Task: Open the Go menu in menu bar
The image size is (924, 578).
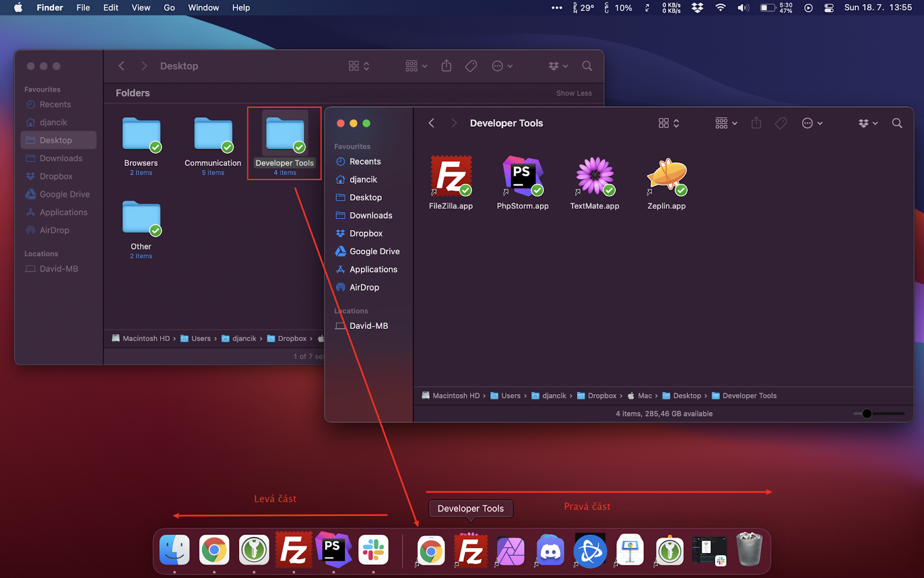Action: coord(169,8)
